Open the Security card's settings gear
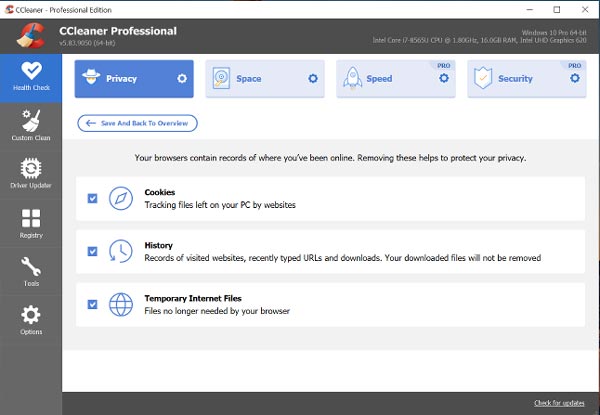Image resolution: width=600 pixels, height=415 pixels. point(575,78)
